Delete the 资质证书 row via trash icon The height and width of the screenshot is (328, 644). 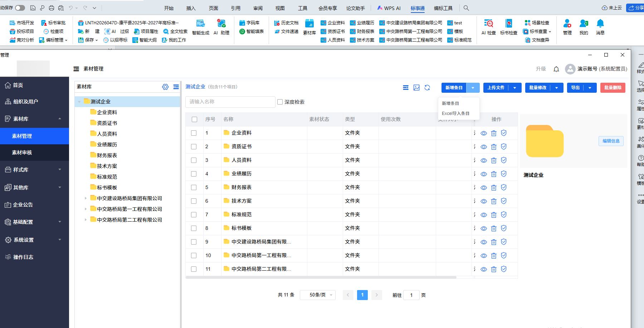point(494,147)
